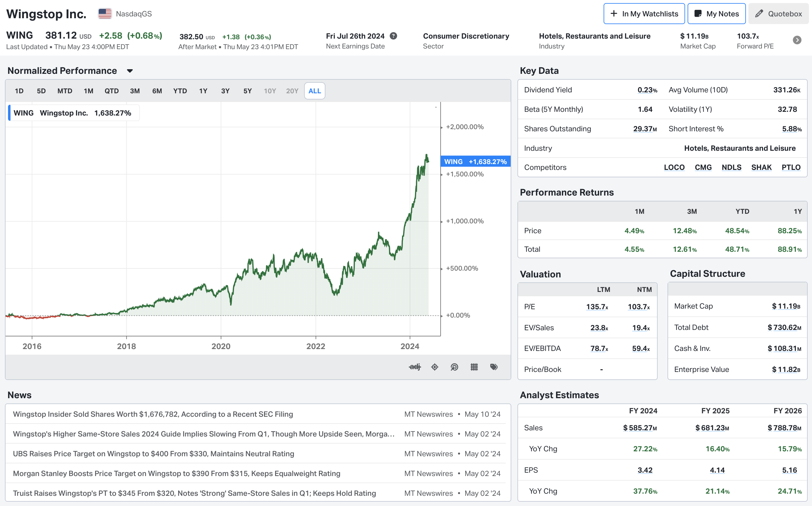Open the UBS price target news headline
812x506 pixels.
153,454
